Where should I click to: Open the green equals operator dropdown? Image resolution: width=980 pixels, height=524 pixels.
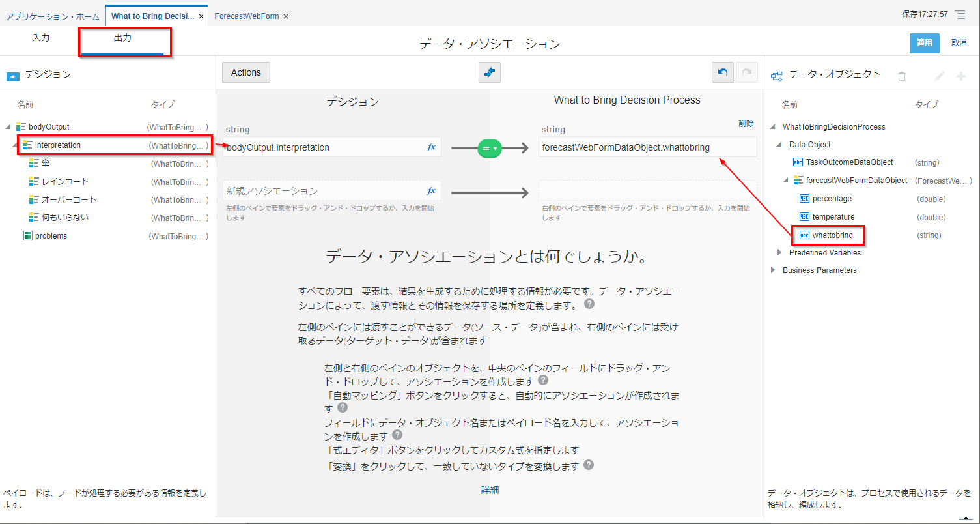490,148
